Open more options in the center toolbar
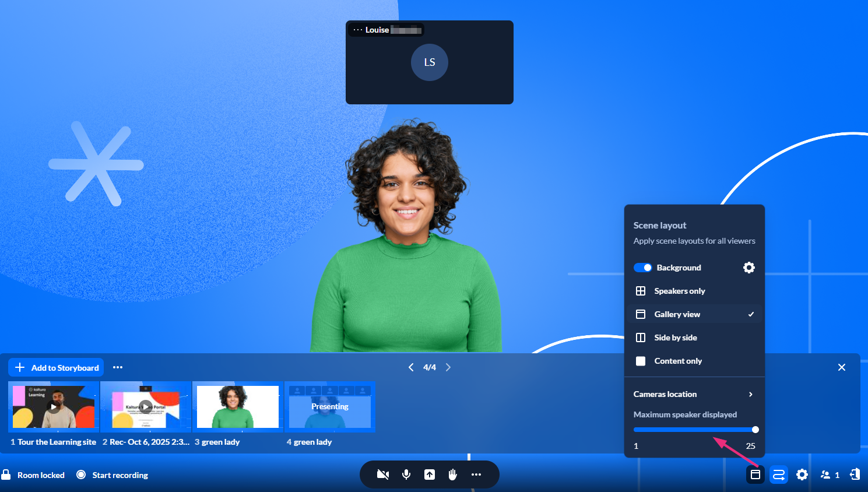 click(x=476, y=475)
